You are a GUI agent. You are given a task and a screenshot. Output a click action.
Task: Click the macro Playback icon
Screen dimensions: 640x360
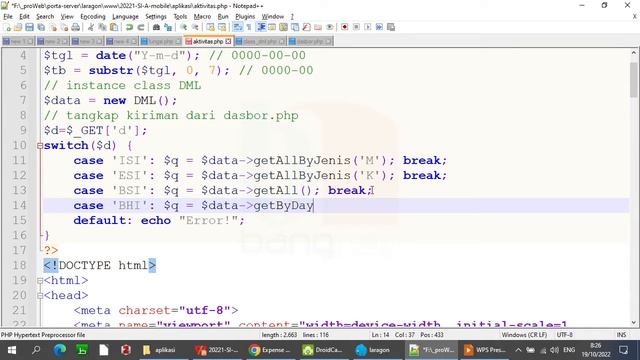click(x=368, y=27)
